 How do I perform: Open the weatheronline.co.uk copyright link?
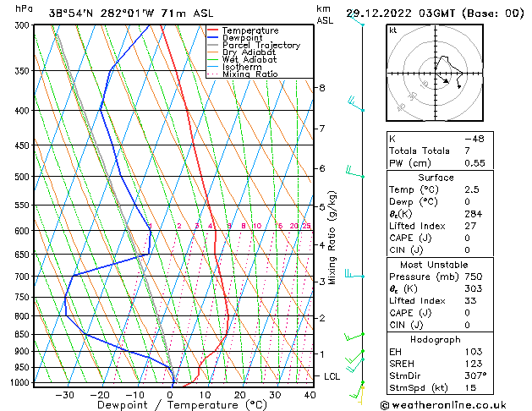tap(443, 405)
